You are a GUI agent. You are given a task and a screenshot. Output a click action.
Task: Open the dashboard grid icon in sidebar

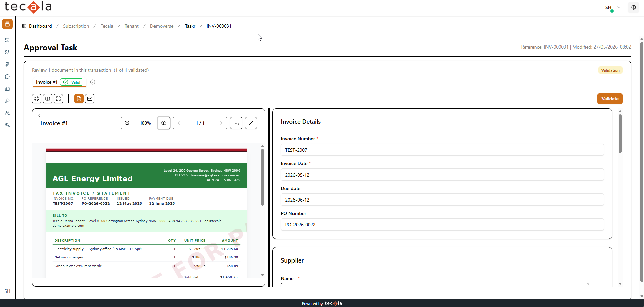pos(7,40)
